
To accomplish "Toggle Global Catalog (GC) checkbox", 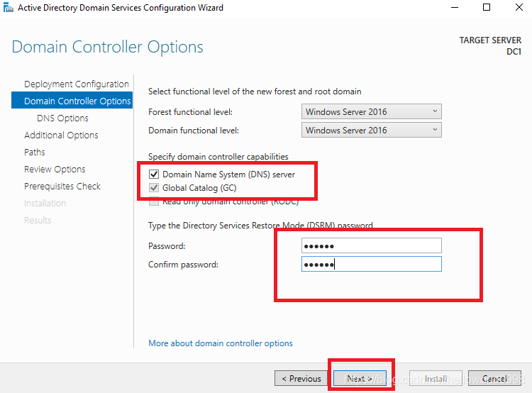I will click(154, 188).
